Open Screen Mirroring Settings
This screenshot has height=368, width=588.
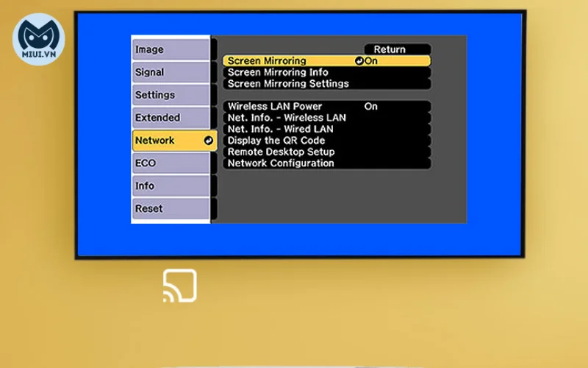[x=326, y=83]
